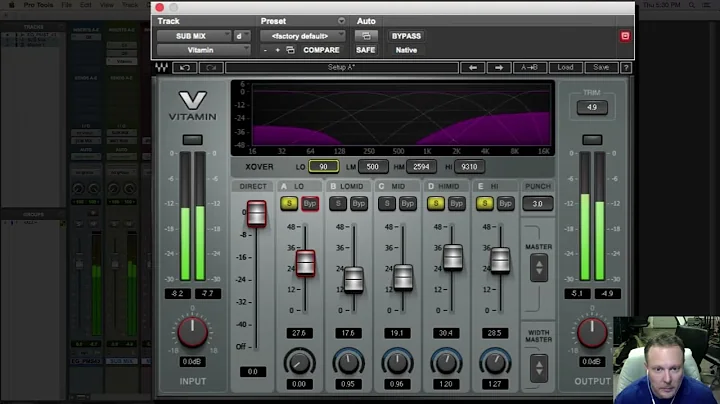The width and height of the screenshot is (720, 404).
Task: Solo the C MID band
Action: coord(387,203)
